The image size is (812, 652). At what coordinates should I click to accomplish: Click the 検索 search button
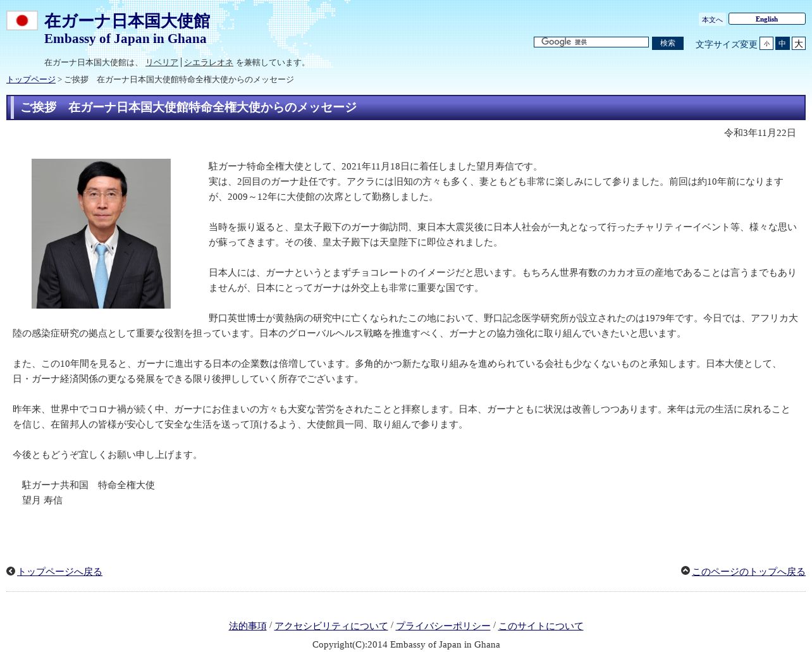[668, 43]
